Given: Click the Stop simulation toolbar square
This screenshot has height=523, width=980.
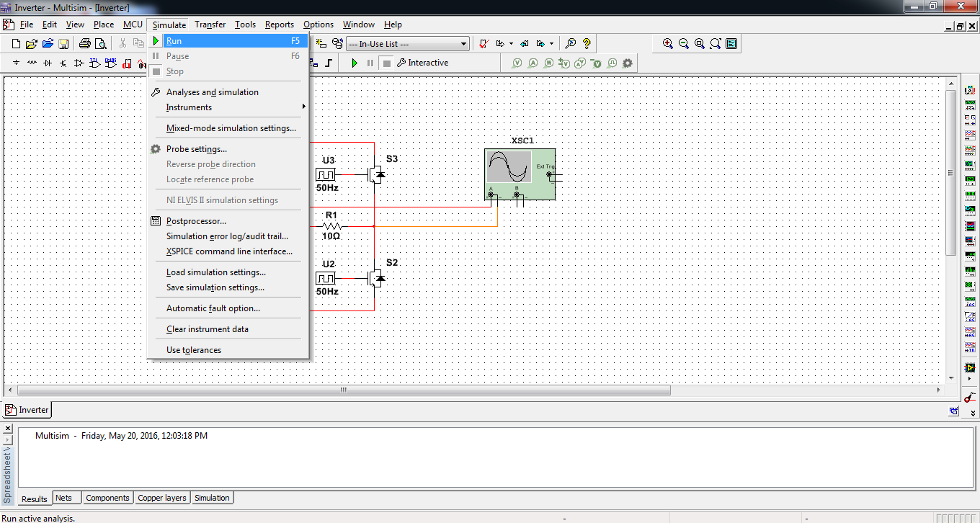Looking at the screenshot, I should 386,63.
